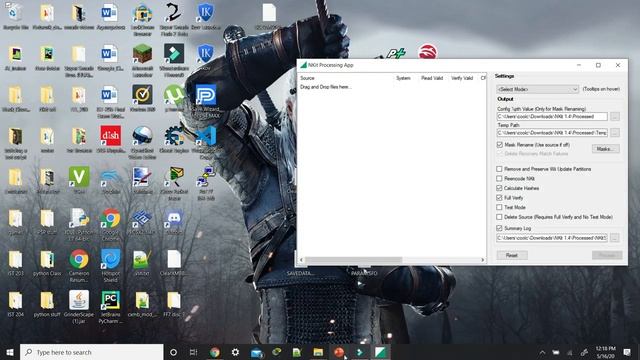This screenshot has height=360, width=640.
Task: Browse for the output config path
Action: coord(615,116)
